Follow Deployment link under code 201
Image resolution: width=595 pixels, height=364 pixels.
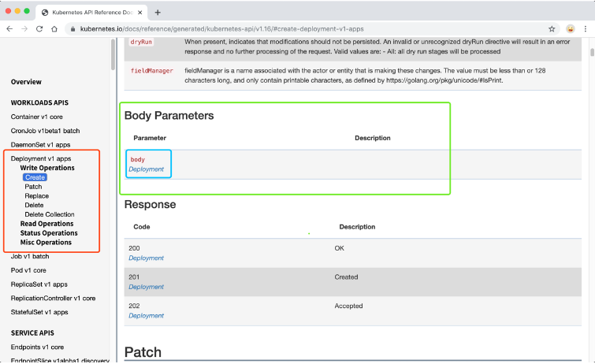[146, 287]
